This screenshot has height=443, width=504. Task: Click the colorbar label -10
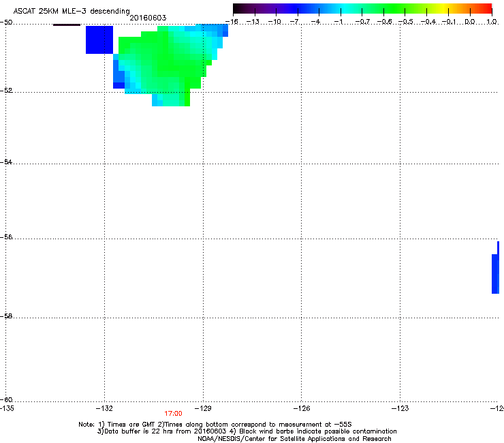point(274,22)
